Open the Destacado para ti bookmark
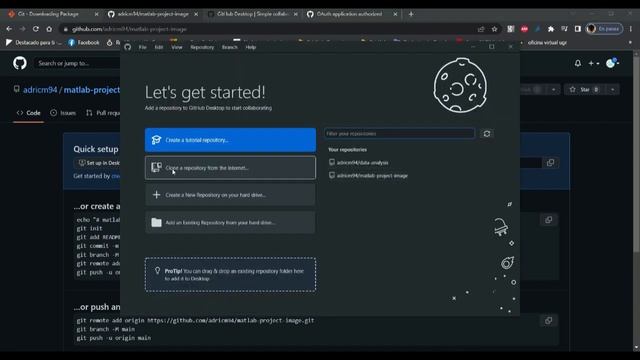The image size is (640, 360). 34,42
